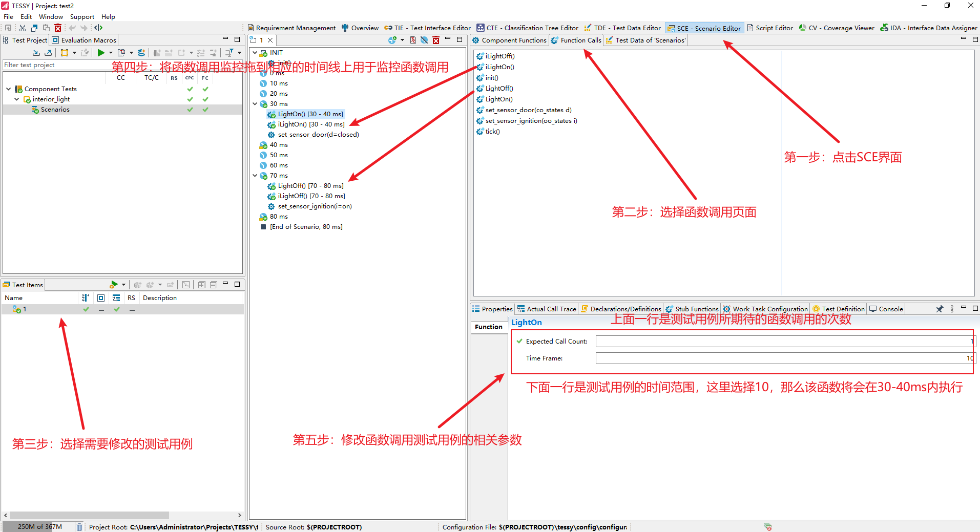Open the Test Data of 'Scenarios' tab
The image size is (980, 532).
[x=646, y=40]
